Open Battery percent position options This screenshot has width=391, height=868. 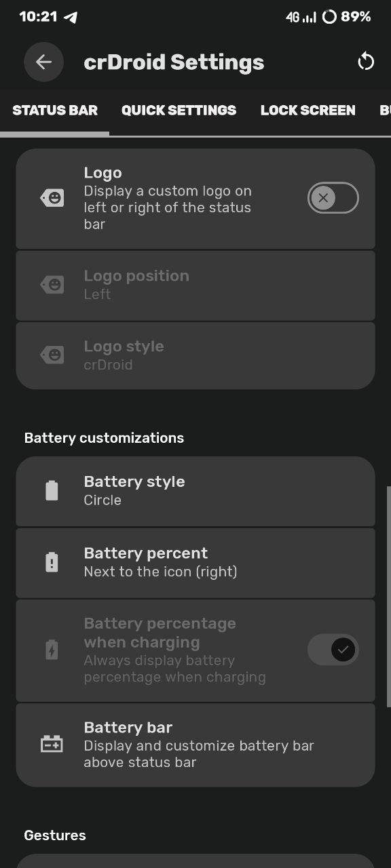pos(195,563)
